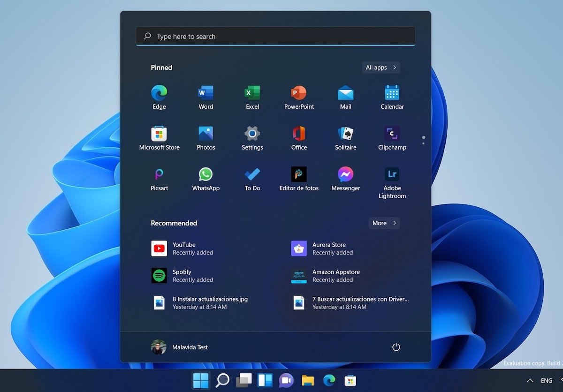The height and width of the screenshot is (392, 563).
Task: Open the Widgets taskbar icon
Action: point(265,380)
